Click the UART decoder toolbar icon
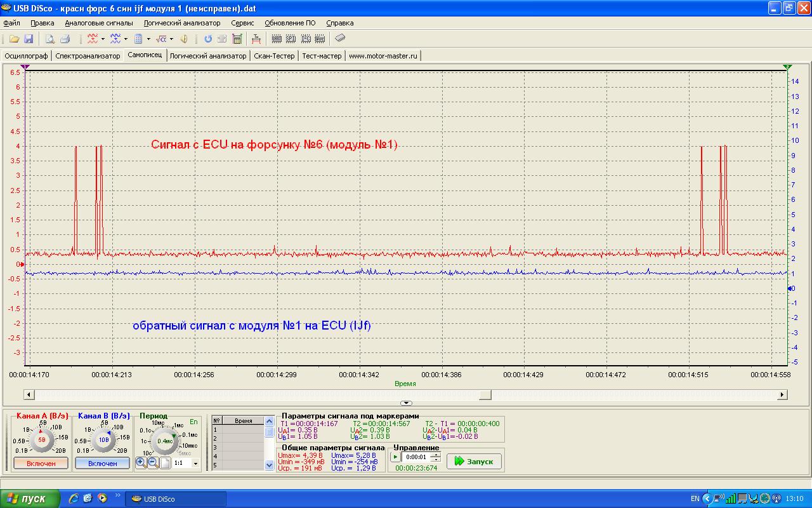The width and height of the screenshot is (812, 508). (277, 39)
